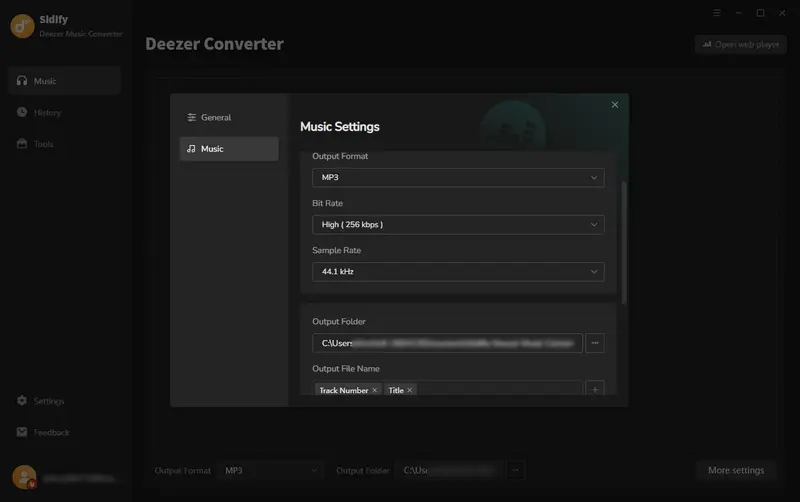
Task: Open Tools in the sidebar
Action: click(64, 144)
